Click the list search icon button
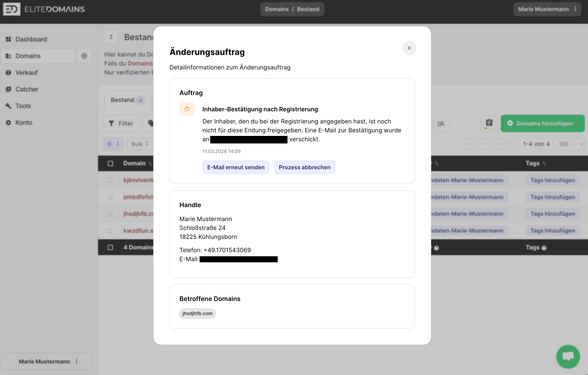Viewport: 588px width, 375px height. click(441, 124)
